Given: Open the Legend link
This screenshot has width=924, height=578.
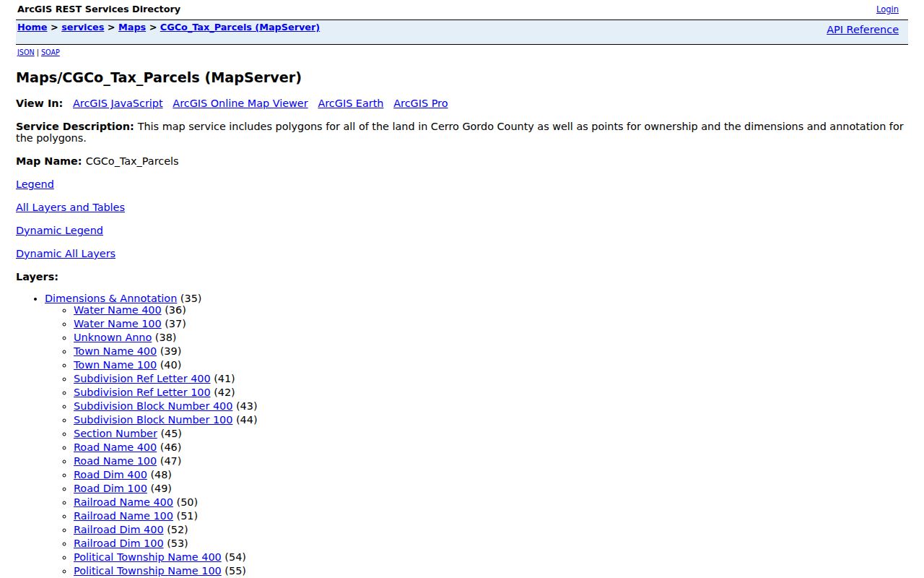Looking at the screenshot, I should pyautogui.click(x=35, y=184).
